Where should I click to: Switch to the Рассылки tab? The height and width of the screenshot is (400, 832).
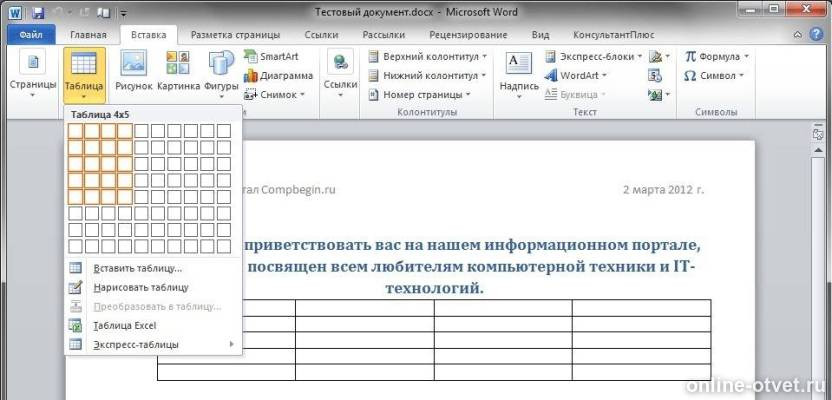pyautogui.click(x=384, y=35)
